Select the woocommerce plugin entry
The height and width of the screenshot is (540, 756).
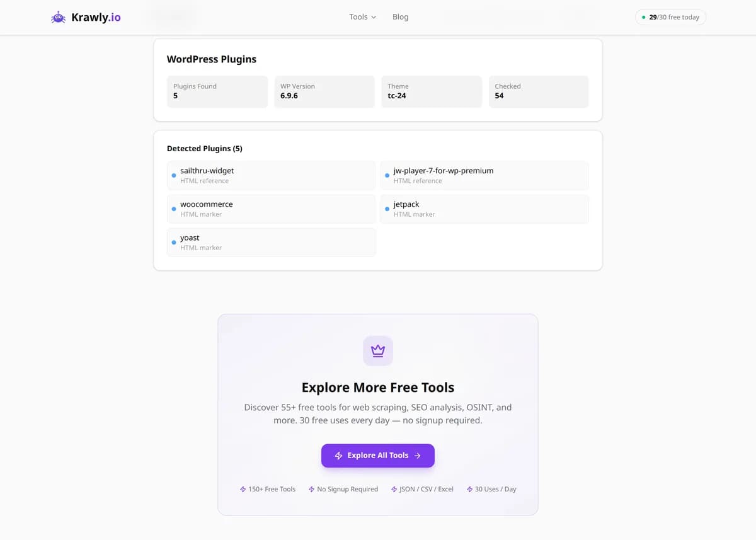(x=272, y=209)
